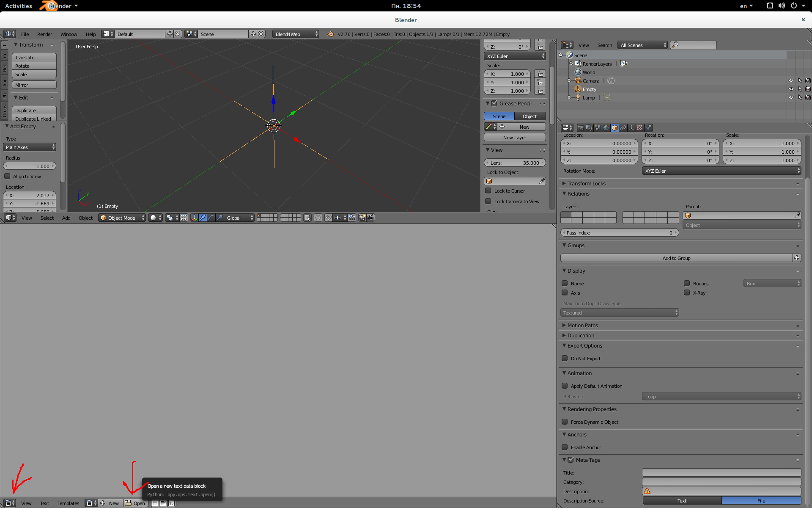Open the Object Mode dropdown
This screenshot has height=508, width=812.
(122, 218)
